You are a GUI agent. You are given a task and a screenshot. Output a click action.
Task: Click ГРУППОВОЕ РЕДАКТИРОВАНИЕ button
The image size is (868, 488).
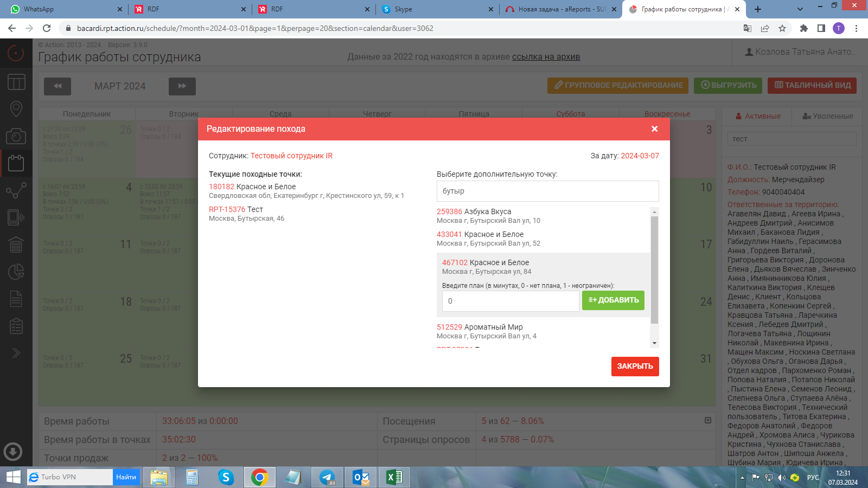[x=618, y=85]
